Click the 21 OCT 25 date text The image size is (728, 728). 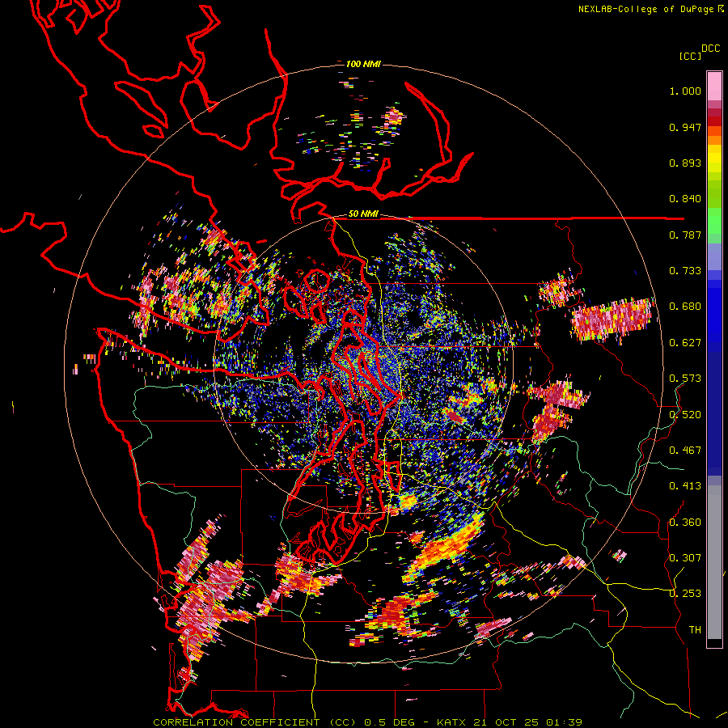click(x=506, y=722)
